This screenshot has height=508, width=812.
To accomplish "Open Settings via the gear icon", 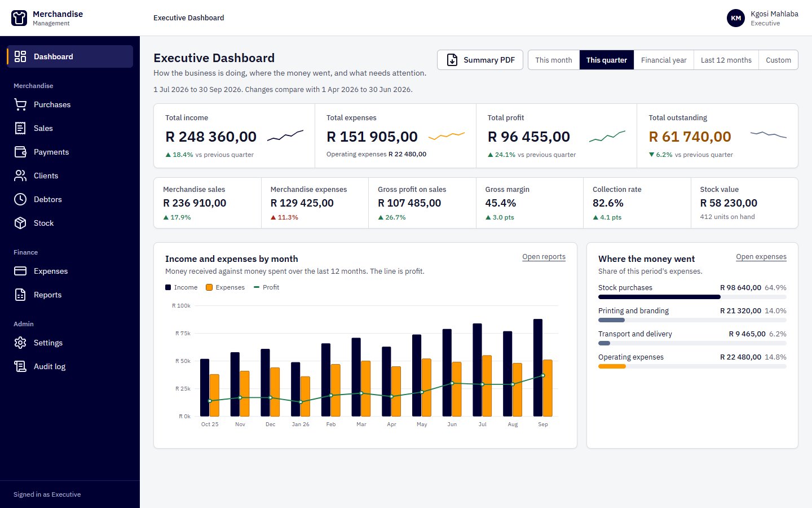I will pyautogui.click(x=20, y=343).
